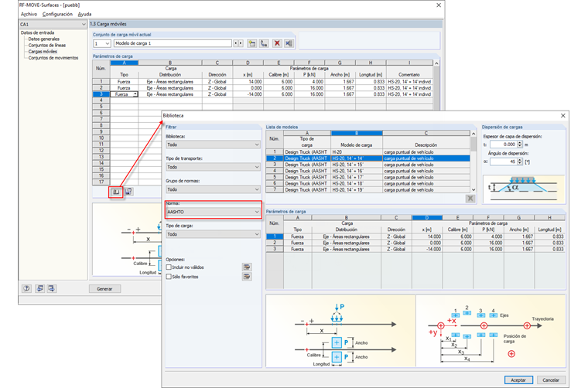
Task: Open the Biblioteca filter dropdown
Action: tap(213, 145)
